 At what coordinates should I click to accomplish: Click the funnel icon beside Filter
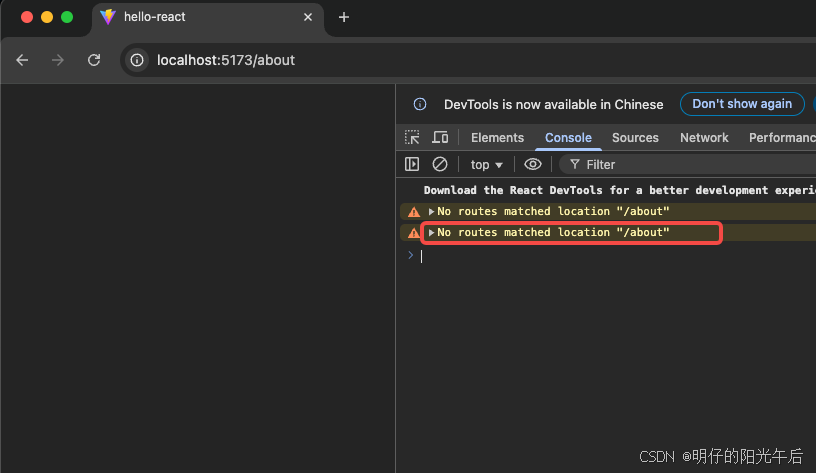click(x=575, y=164)
